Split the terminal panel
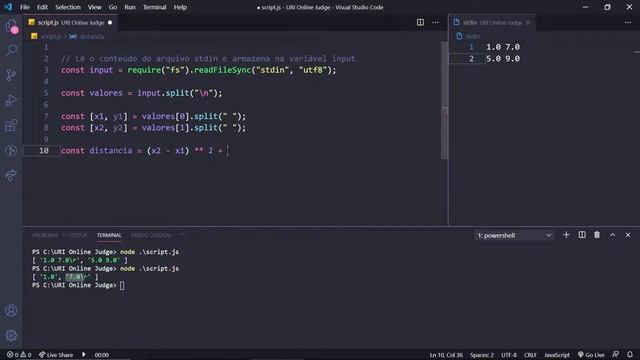 pyautogui.click(x=582, y=235)
